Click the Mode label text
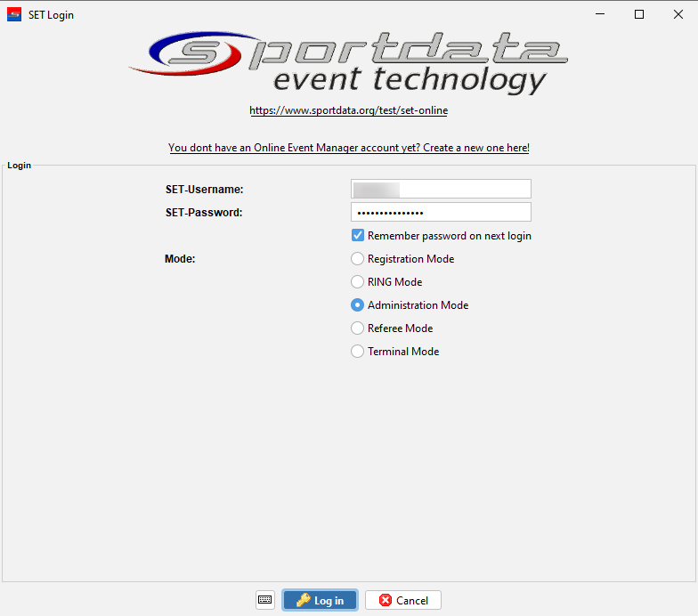The height and width of the screenshot is (616, 698). pyautogui.click(x=180, y=258)
